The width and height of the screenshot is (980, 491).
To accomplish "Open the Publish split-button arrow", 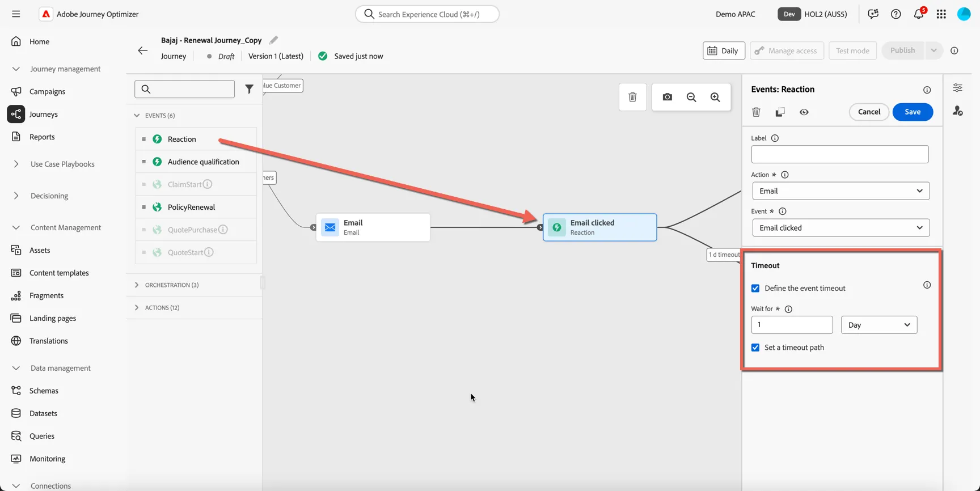I will pos(933,50).
